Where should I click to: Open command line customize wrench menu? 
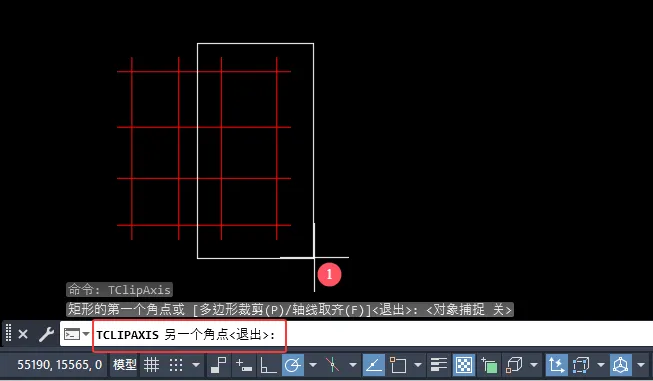(x=46, y=334)
